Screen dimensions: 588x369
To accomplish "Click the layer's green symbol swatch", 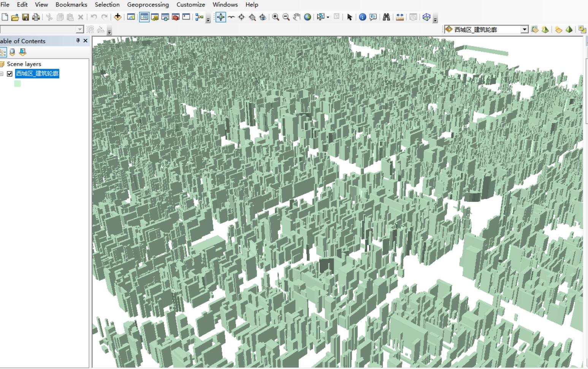I will (x=17, y=84).
